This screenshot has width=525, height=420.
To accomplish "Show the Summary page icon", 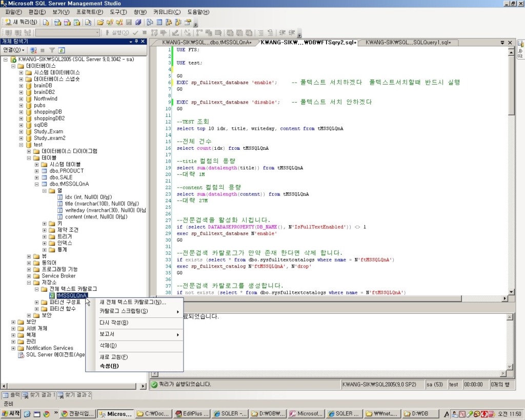I will pyautogui.click(x=159, y=22).
